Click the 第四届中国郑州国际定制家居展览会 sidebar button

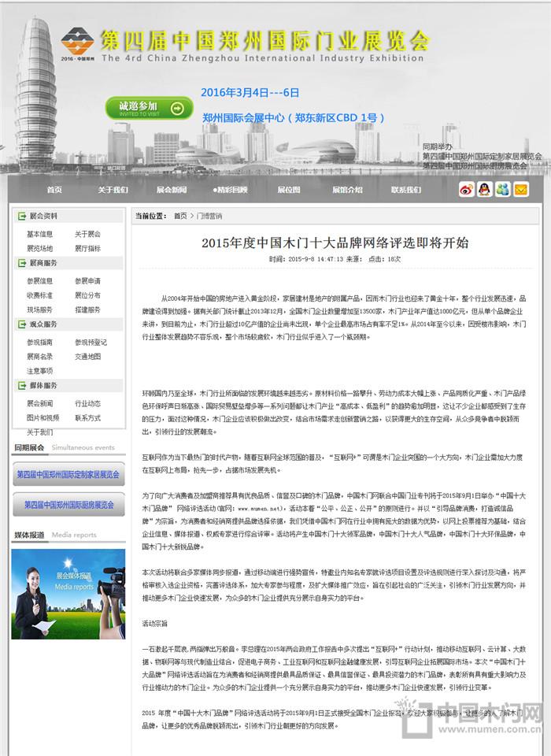click(x=68, y=474)
